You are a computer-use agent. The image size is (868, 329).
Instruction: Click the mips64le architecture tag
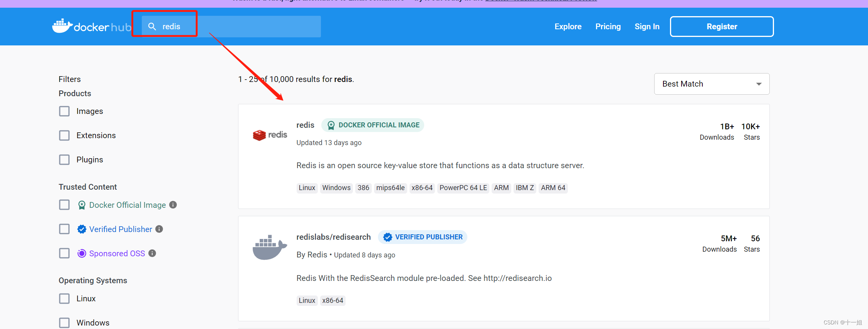(x=390, y=188)
